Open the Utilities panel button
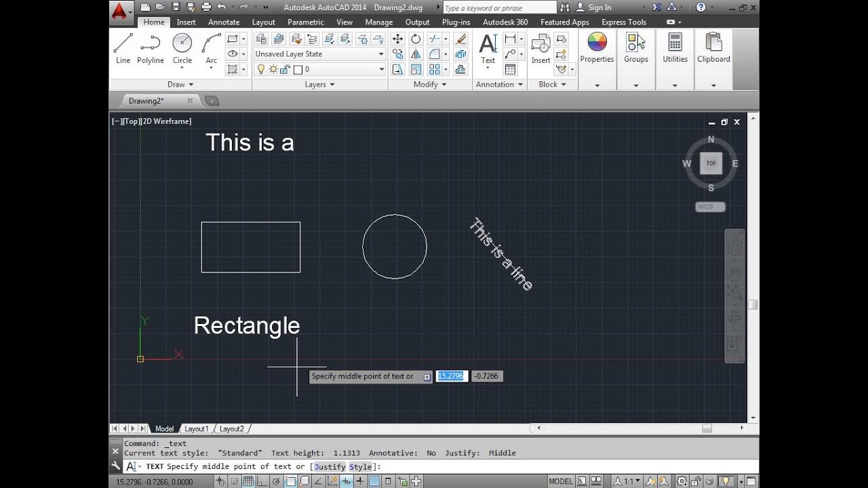The image size is (868, 488). pos(675,49)
